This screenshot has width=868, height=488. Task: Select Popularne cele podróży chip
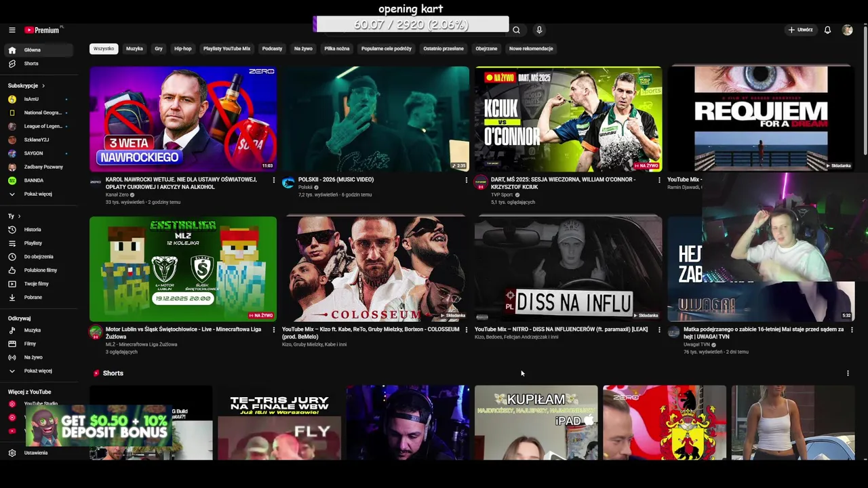tap(387, 49)
